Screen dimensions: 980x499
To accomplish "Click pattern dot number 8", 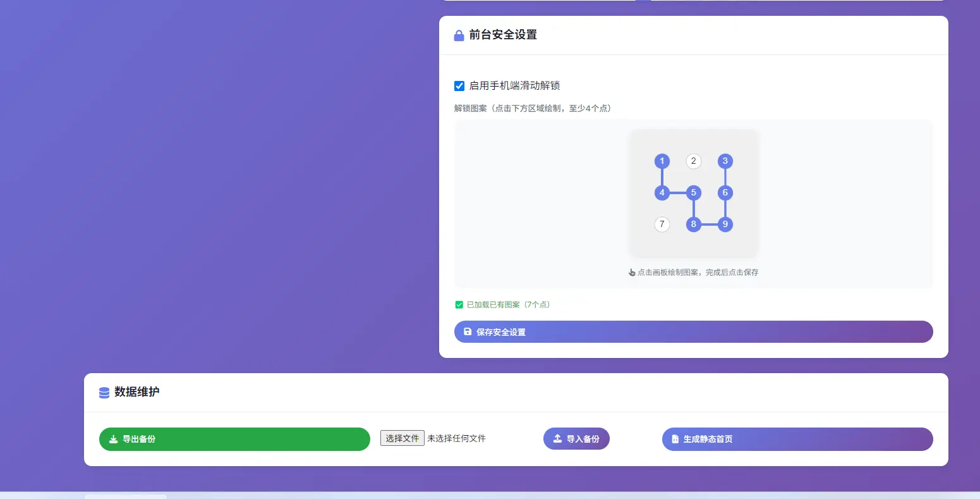I will pyautogui.click(x=694, y=224).
